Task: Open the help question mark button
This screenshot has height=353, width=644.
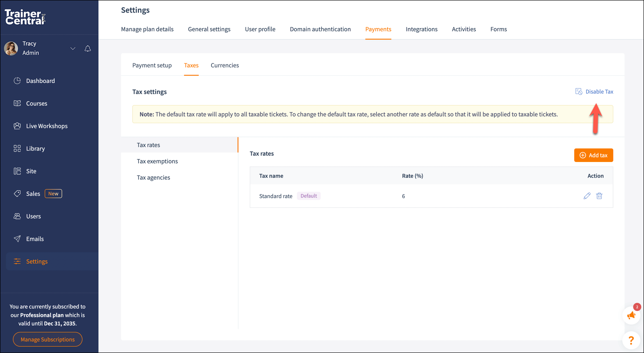Action: (631, 340)
